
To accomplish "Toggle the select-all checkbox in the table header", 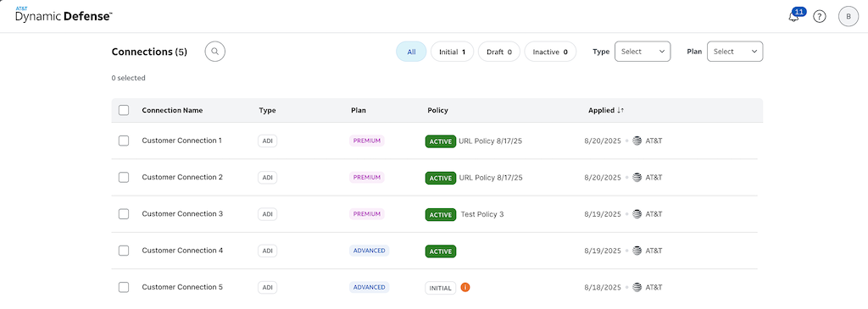I will (124, 110).
